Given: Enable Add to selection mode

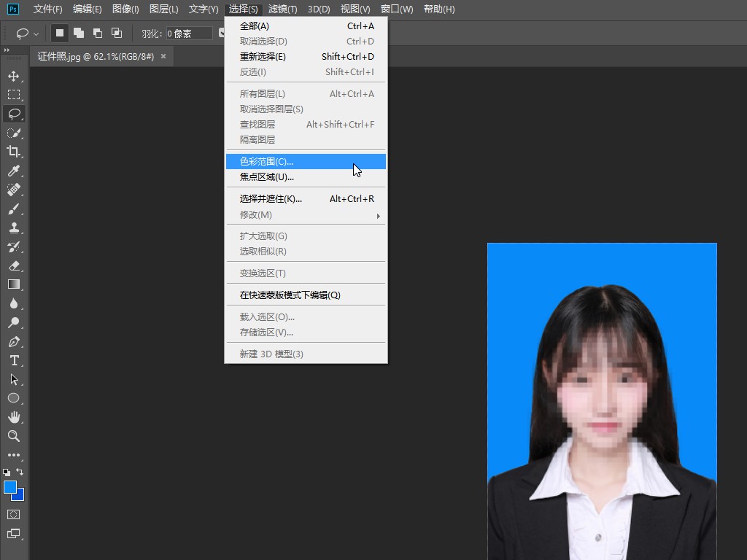Looking at the screenshot, I should coord(79,33).
